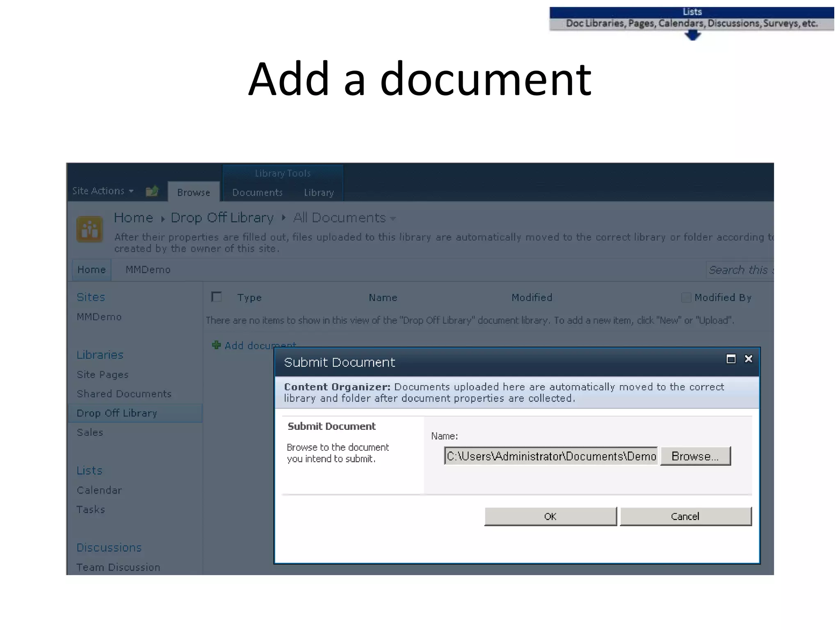Screen dimensions: 840x630
Task: Open Site Pages library
Action: [x=103, y=374]
